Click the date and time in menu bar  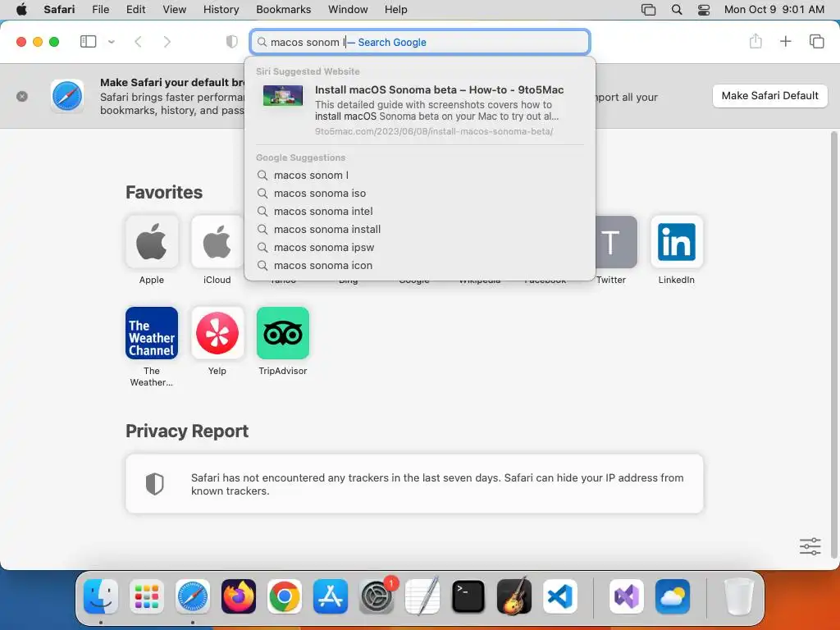[774, 10]
